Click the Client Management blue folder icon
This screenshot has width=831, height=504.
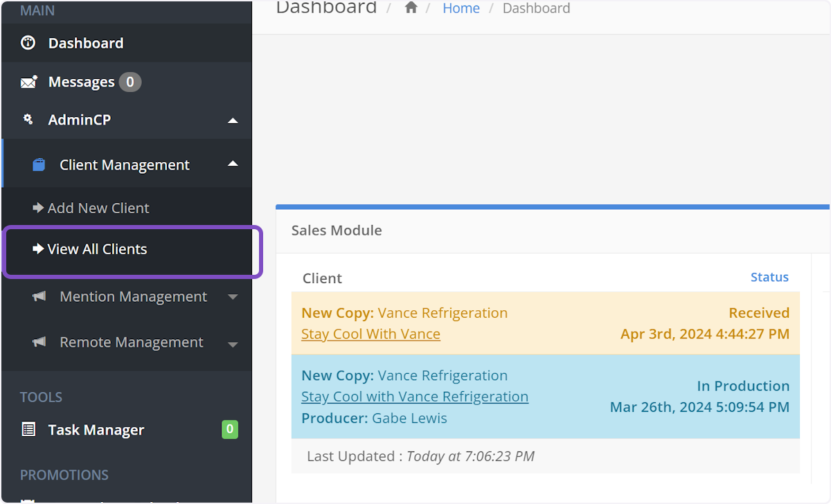39,165
